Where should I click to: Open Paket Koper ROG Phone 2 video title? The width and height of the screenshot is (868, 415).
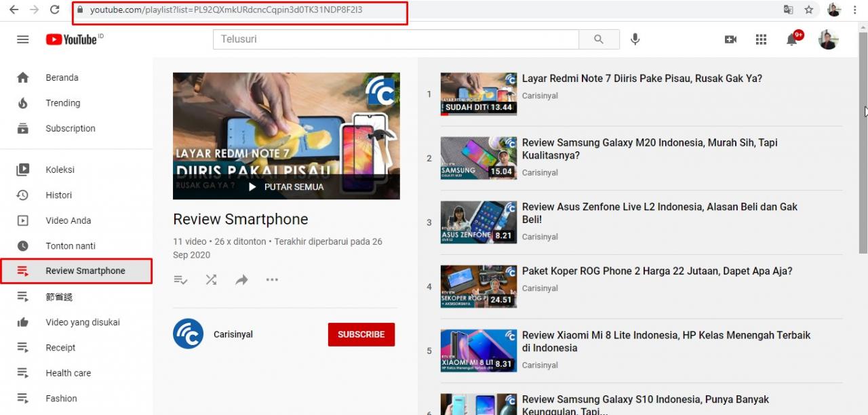tap(657, 271)
